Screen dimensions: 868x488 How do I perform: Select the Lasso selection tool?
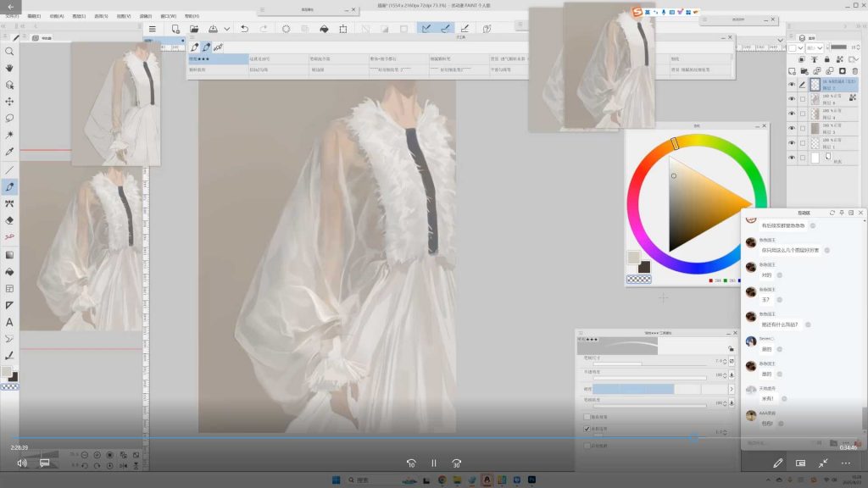(x=9, y=119)
